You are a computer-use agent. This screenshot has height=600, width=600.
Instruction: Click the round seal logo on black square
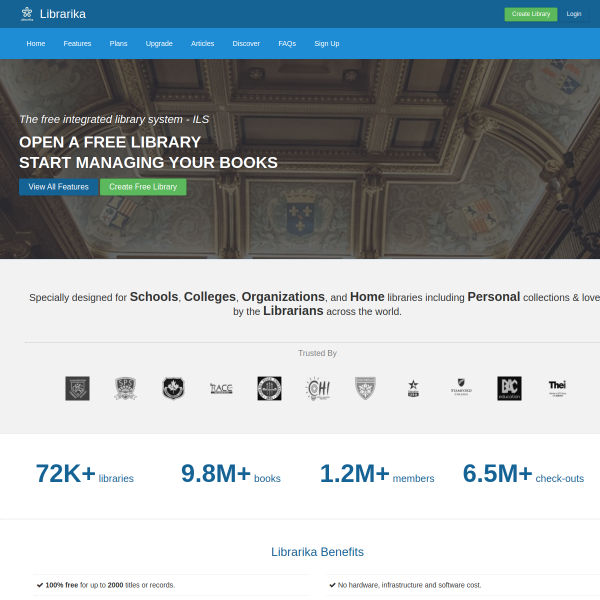[x=269, y=388]
